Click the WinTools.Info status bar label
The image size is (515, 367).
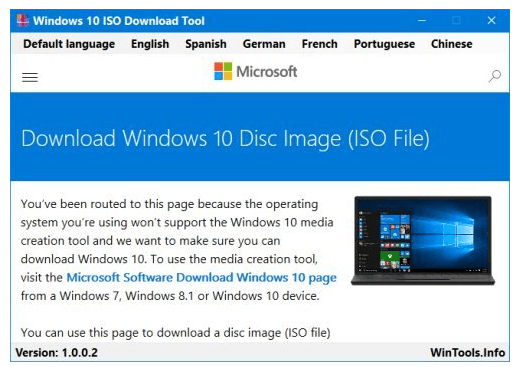coord(467,353)
